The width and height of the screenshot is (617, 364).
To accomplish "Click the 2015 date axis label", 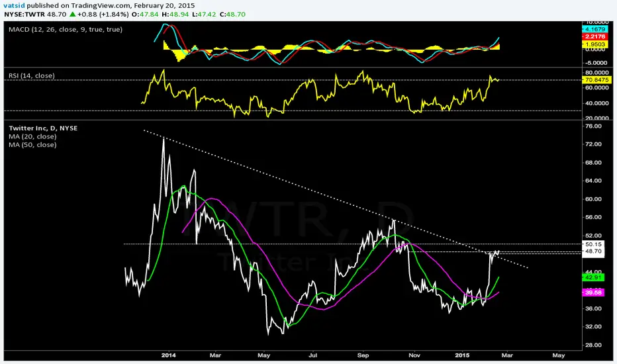I will coord(462,355).
